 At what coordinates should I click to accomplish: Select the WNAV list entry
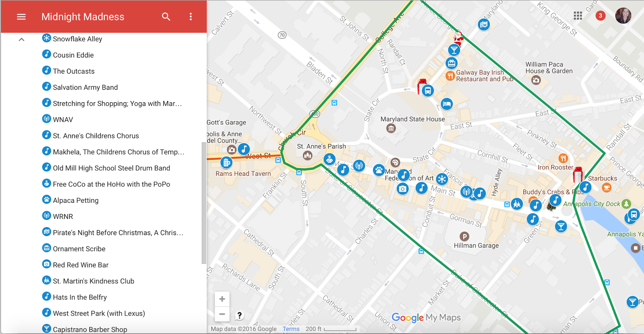(x=58, y=119)
